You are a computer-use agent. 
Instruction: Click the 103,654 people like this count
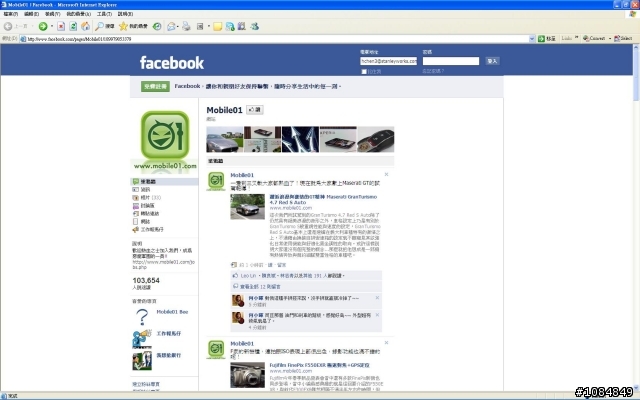tap(146, 283)
